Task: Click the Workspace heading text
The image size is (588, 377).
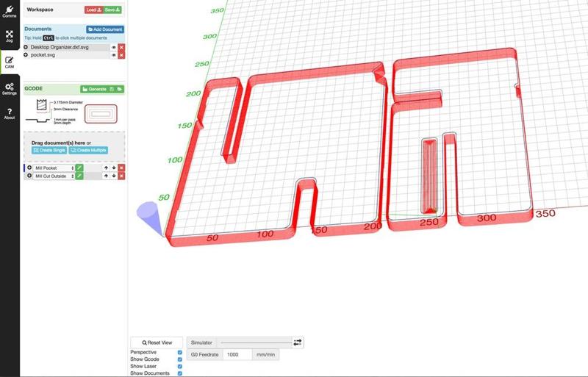Action: 40,10
